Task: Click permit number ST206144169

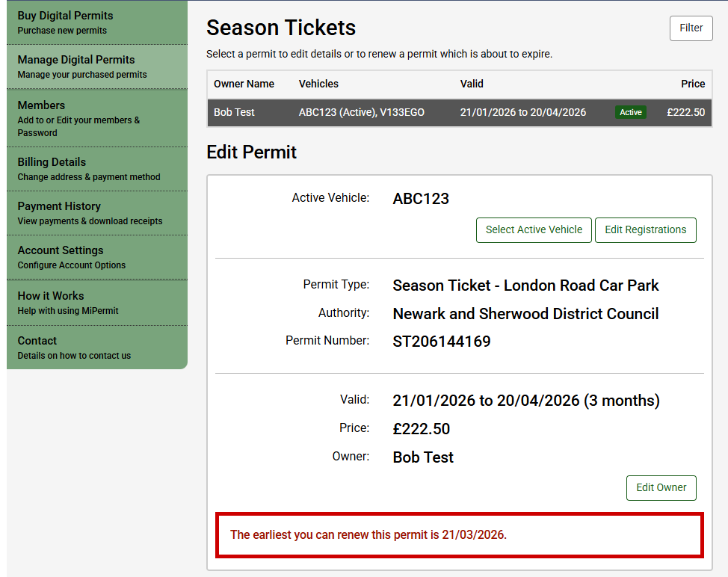Action: (441, 342)
